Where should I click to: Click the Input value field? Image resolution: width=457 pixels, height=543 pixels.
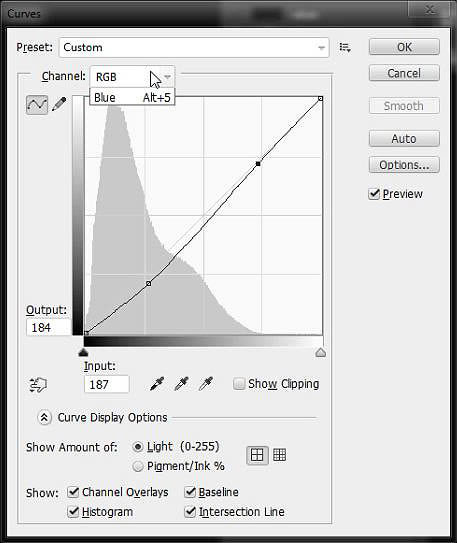coord(107,384)
